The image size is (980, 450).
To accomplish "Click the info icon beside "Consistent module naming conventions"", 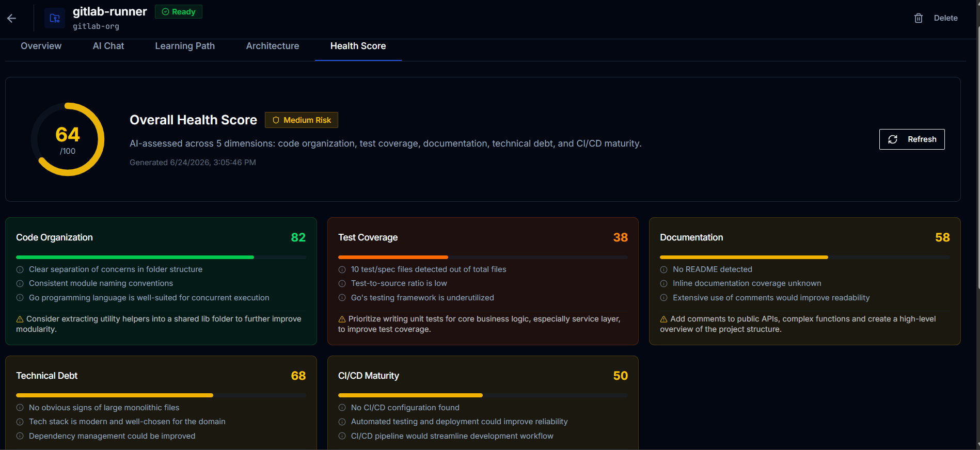I will 20,283.
